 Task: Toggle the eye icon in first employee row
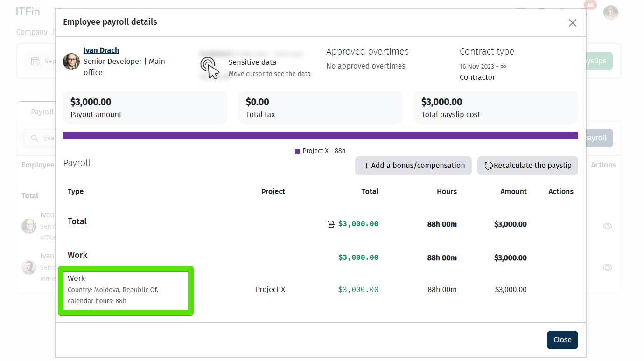607,226
